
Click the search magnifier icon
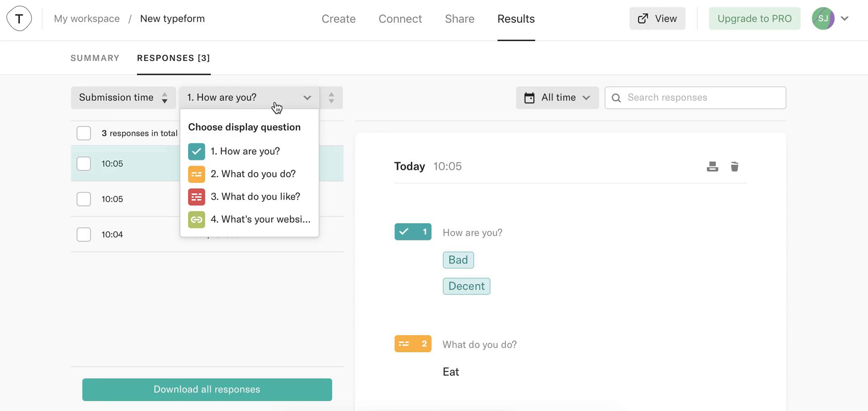pyautogui.click(x=616, y=98)
